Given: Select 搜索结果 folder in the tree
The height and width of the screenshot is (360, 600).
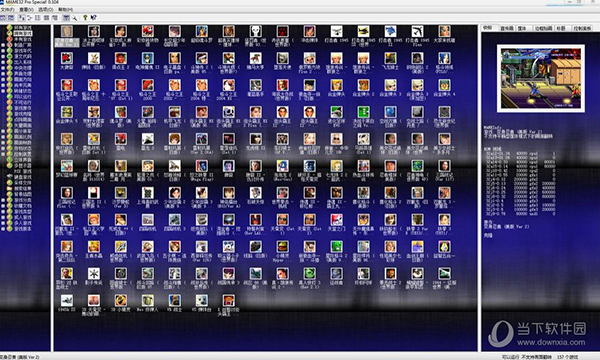Looking at the screenshot, I should coord(23,189).
